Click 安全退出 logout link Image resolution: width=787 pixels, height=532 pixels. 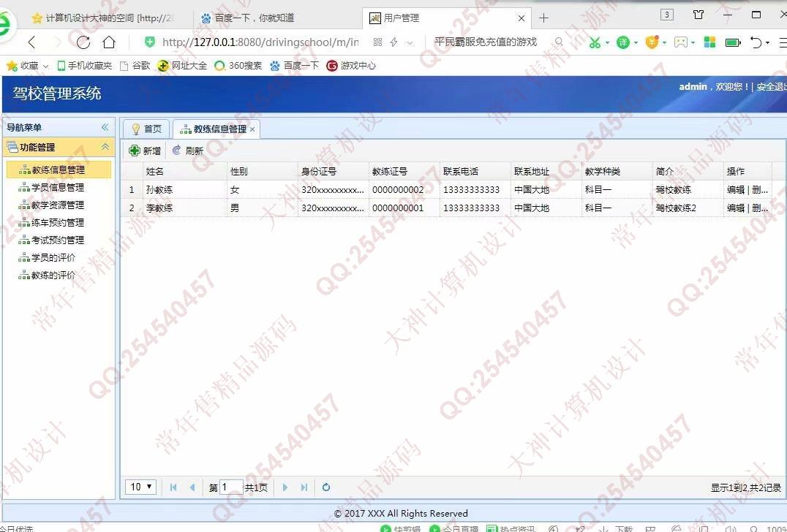[x=771, y=87]
